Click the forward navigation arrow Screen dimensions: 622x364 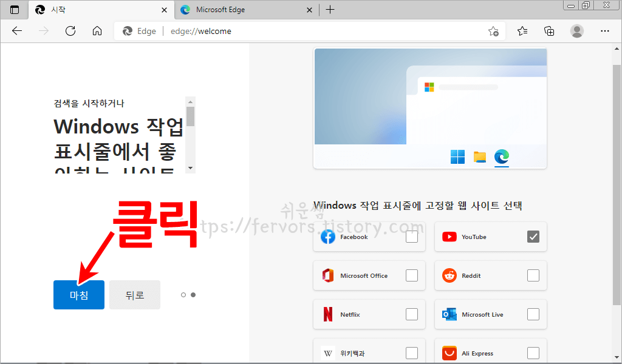(x=44, y=31)
